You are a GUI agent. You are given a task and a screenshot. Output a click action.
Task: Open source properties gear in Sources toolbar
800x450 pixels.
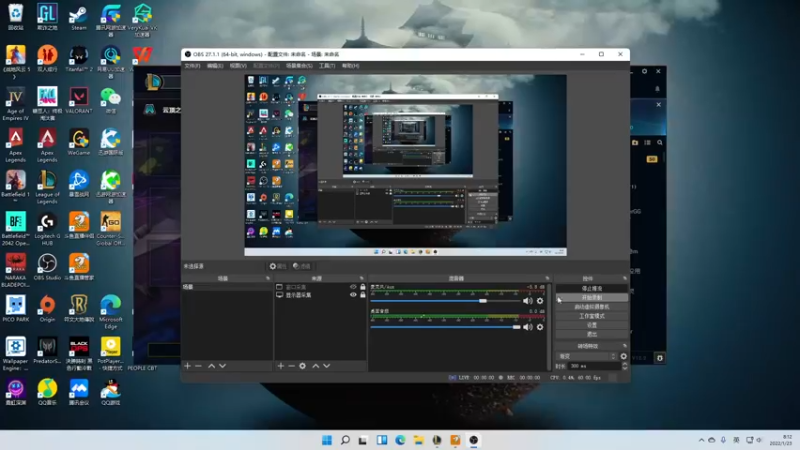click(303, 366)
